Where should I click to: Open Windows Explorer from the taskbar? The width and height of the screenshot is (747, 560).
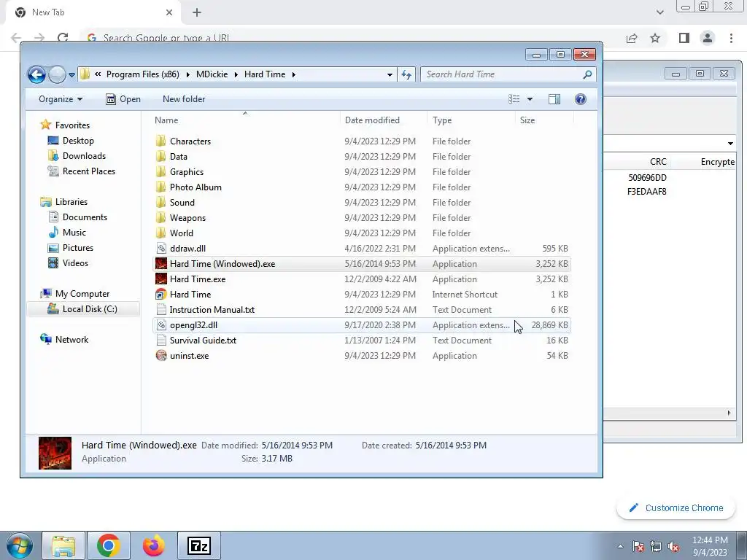63,545
